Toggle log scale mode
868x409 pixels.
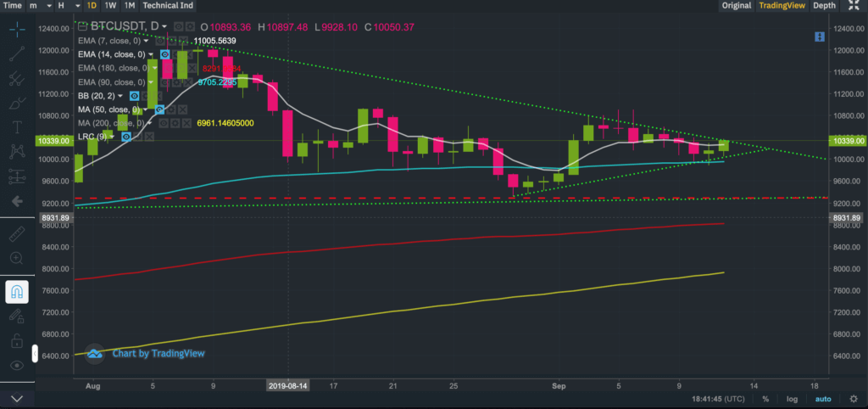792,399
